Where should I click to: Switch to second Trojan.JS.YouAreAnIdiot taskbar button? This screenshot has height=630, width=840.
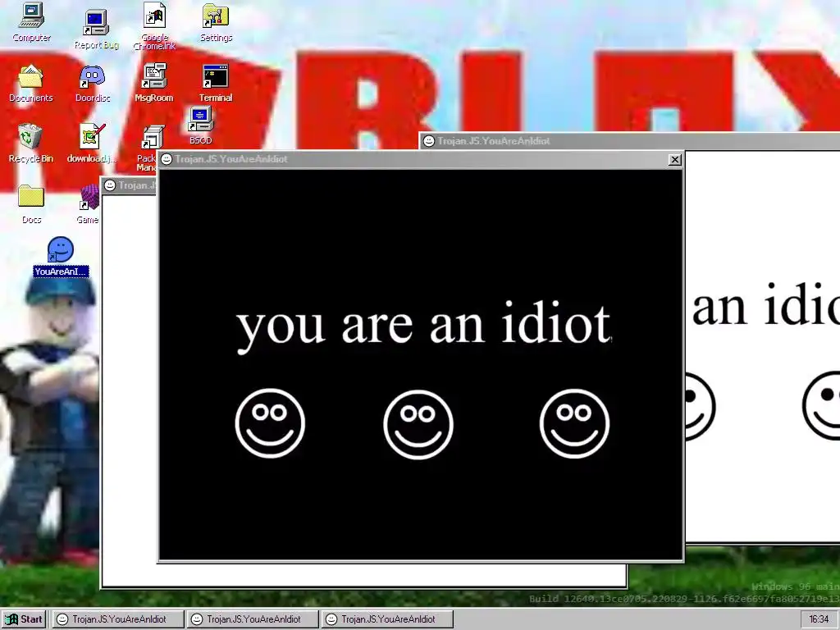[253, 619]
